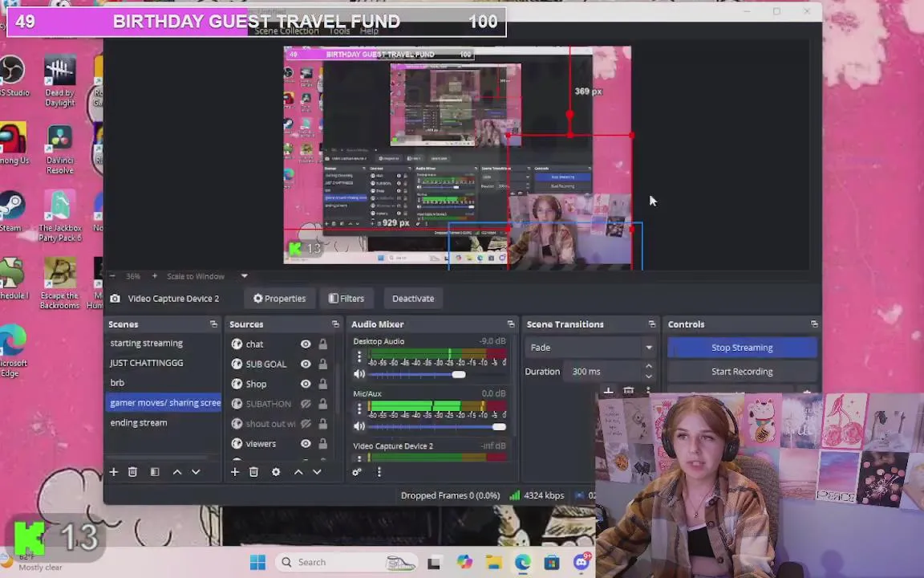The width and height of the screenshot is (924, 578).
Task: Delete selected scene with trash icon
Action: coord(132,472)
